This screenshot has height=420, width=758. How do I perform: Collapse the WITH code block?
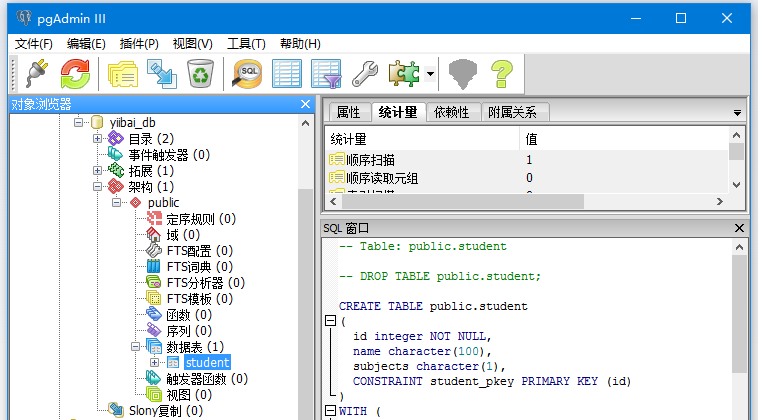coord(331,411)
